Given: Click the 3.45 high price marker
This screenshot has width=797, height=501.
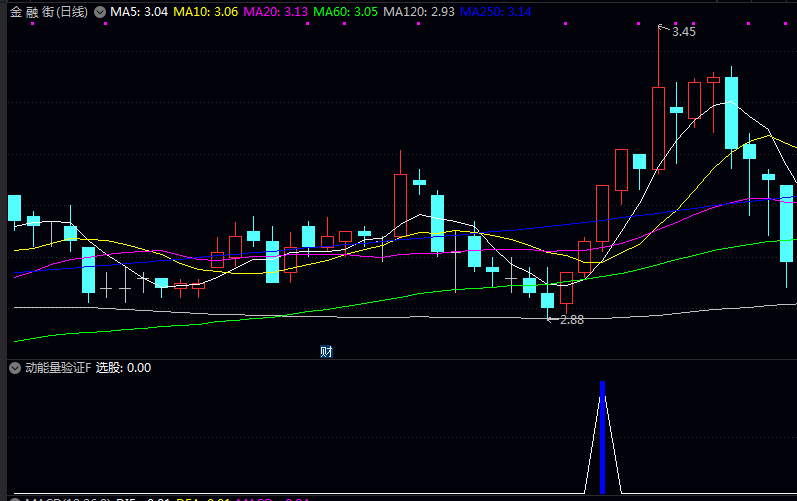Looking at the screenshot, I should [x=684, y=32].
